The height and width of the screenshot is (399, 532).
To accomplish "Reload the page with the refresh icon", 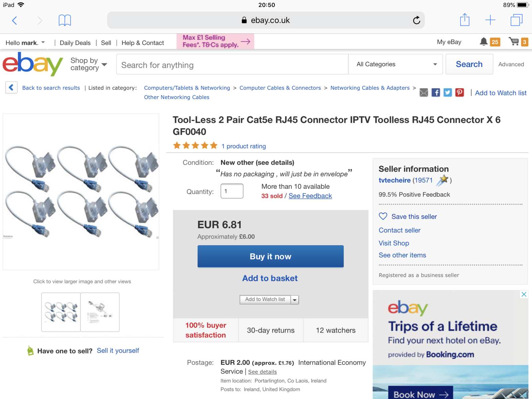I will (416, 20).
